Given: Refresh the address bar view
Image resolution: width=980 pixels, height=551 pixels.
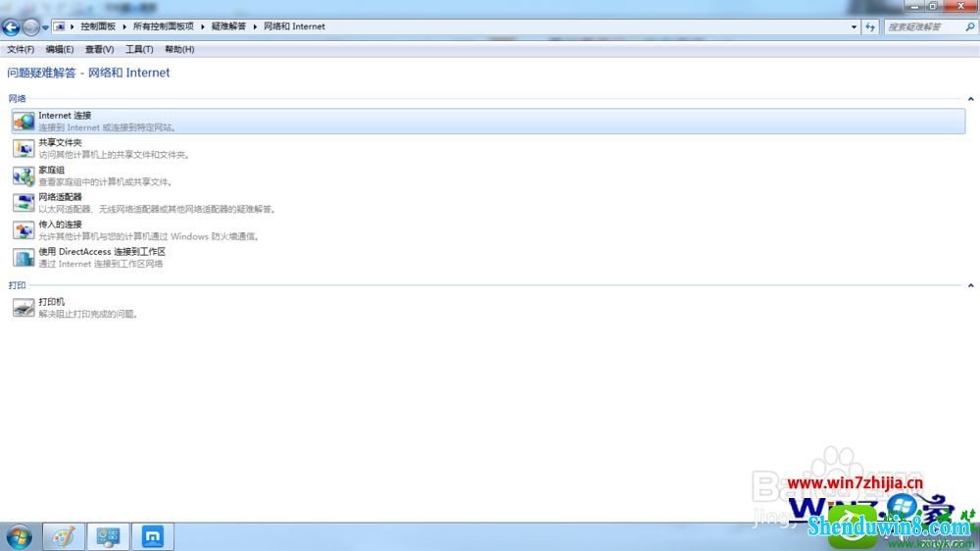Looking at the screenshot, I should [870, 26].
